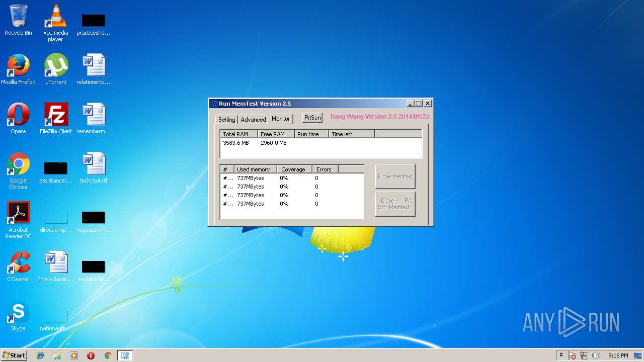644x362 pixels.
Task: Open the volume control in tray
Action: (x=596, y=355)
